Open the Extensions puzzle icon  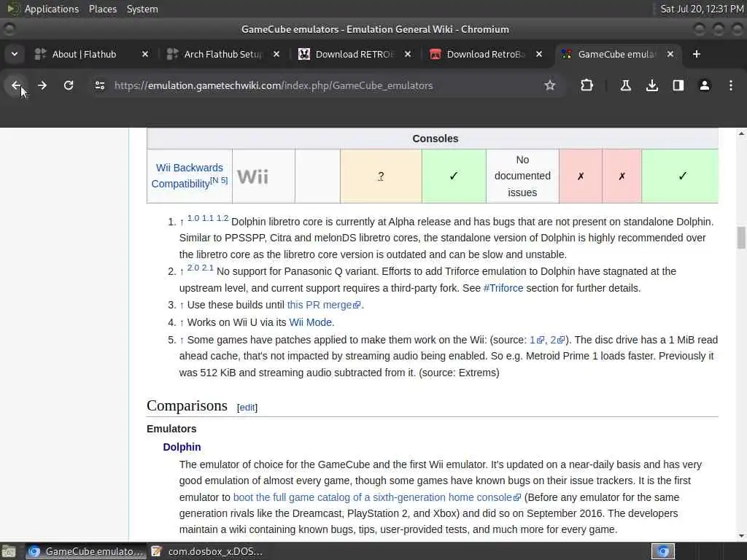[587, 85]
